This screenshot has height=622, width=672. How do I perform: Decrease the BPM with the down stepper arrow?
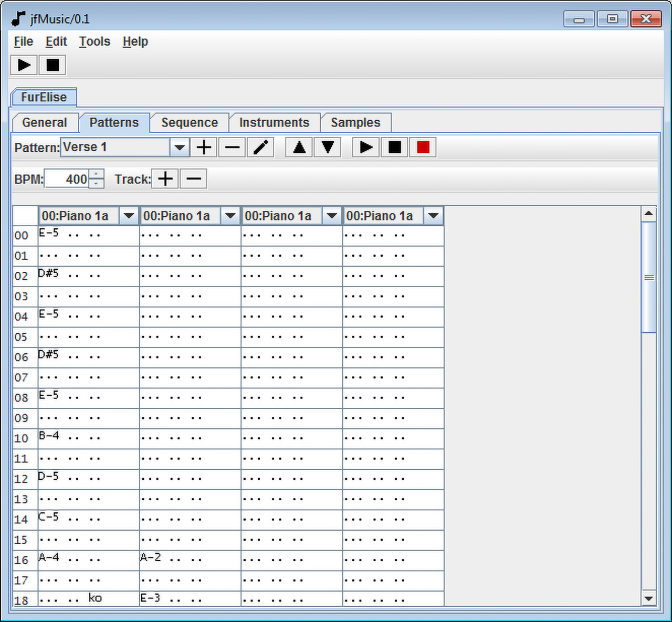tap(97, 184)
